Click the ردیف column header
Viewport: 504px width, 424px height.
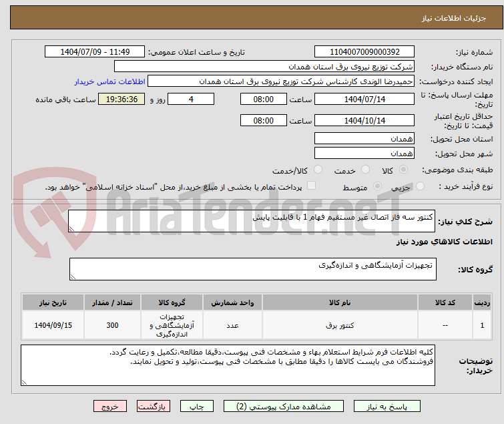(482, 302)
